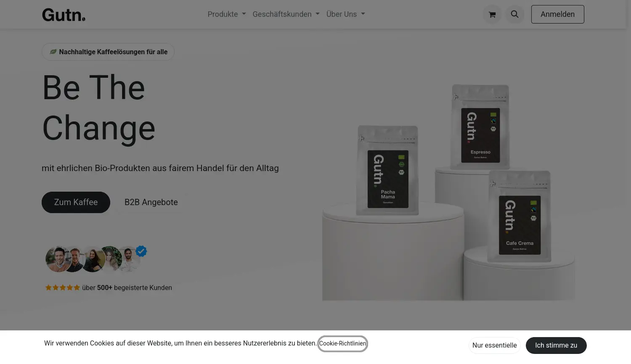Choose Nur essentielle cookies
631x364 pixels.
[494, 345]
